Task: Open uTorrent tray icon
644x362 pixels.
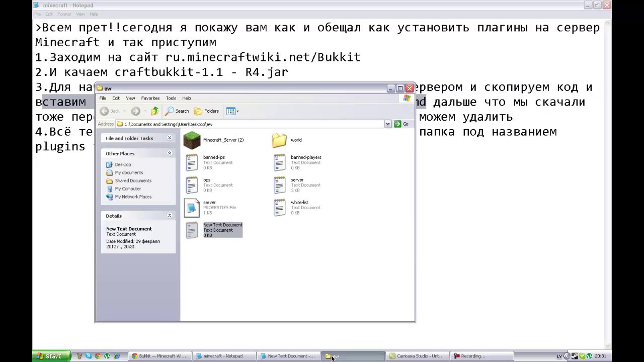Action: point(589,356)
